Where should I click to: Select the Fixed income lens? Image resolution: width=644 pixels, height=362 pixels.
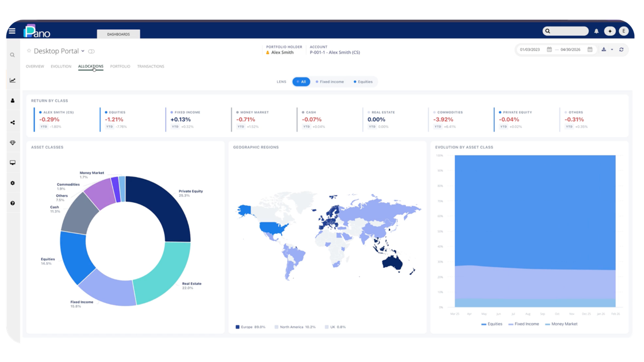click(x=330, y=82)
